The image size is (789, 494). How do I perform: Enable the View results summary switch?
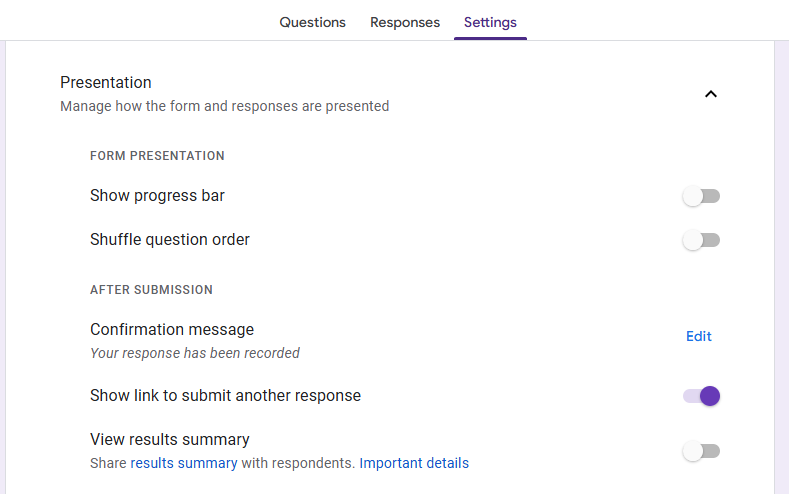[701, 451]
